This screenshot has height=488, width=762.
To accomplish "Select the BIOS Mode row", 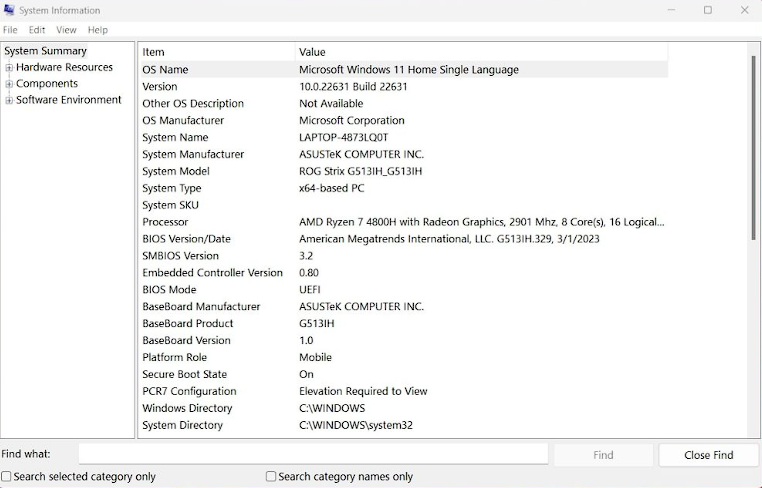I will point(404,290).
